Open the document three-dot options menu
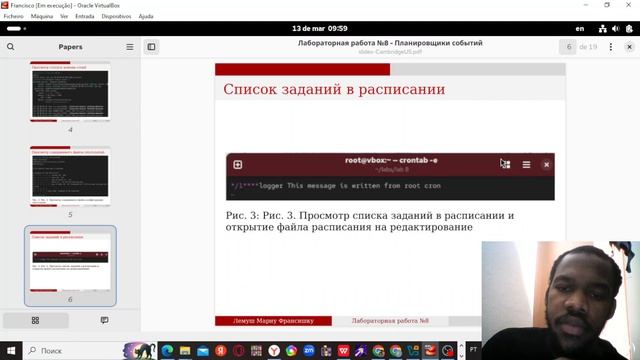The height and width of the screenshot is (360, 640). tap(611, 47)
